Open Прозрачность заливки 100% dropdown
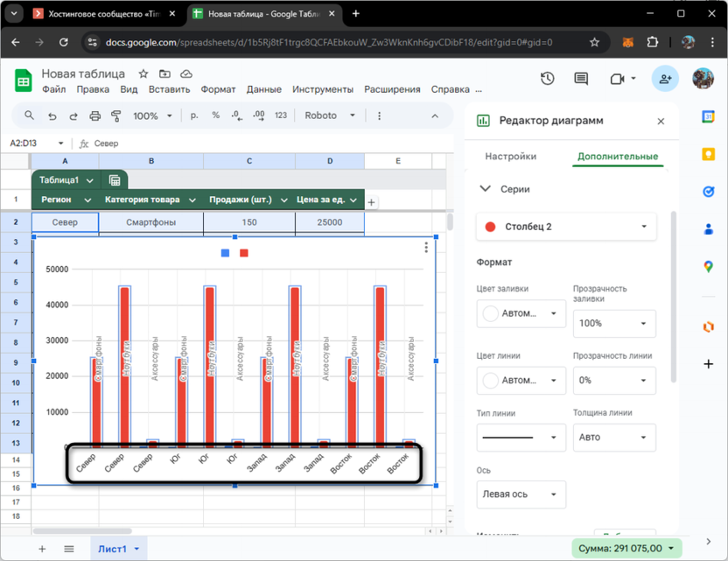728x561 pixels. [613, 323]
